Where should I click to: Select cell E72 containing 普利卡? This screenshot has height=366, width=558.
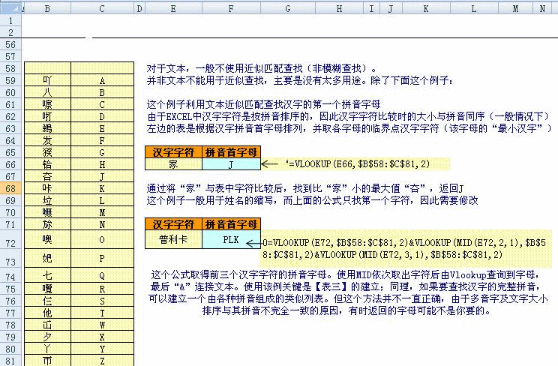point(174,240)
